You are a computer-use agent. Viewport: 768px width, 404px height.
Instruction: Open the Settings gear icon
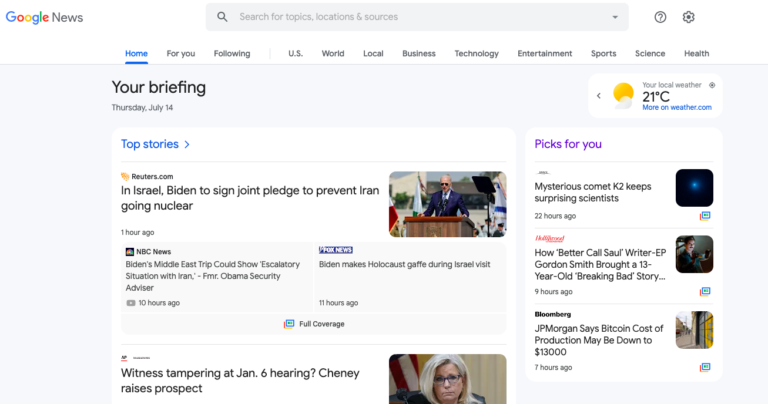point(688,17)
